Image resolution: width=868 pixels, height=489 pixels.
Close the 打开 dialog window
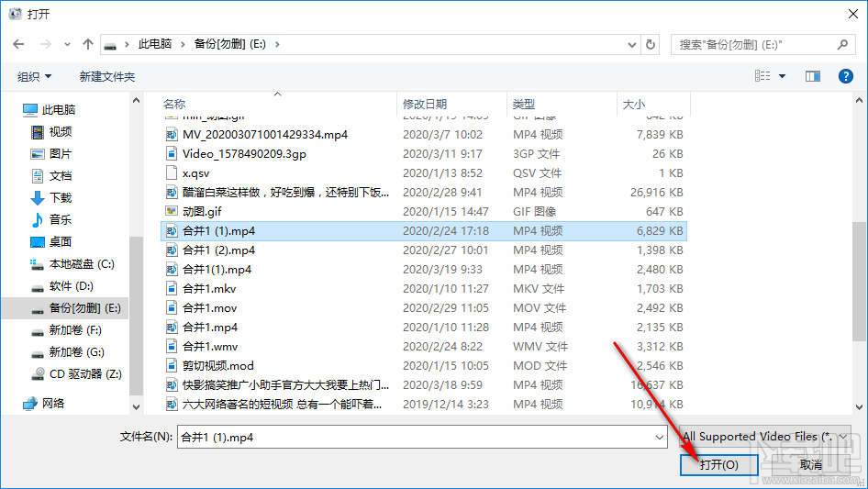coord(853,14)
